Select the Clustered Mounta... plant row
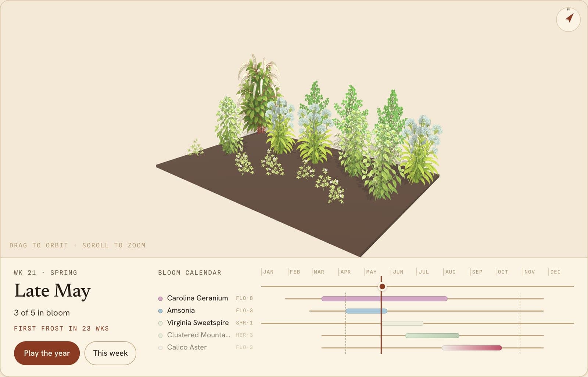This screenshot has height=377, width=588. point(206,335)
